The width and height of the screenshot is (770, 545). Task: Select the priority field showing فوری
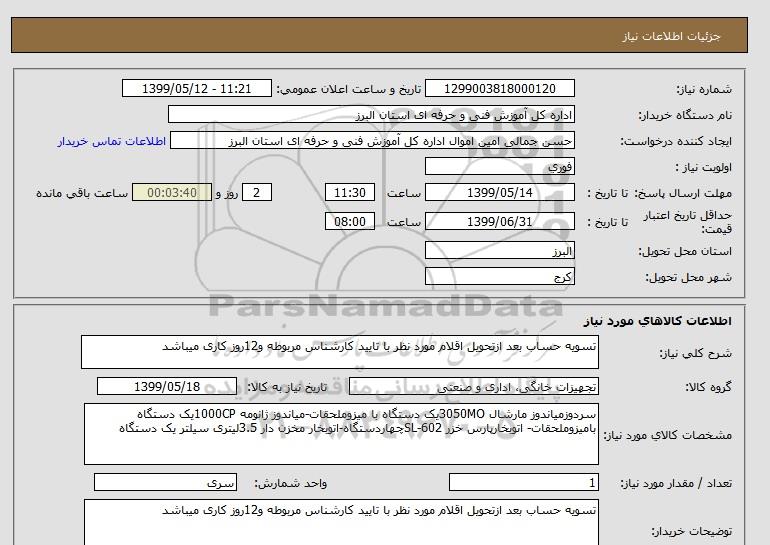tap(499, 166)
